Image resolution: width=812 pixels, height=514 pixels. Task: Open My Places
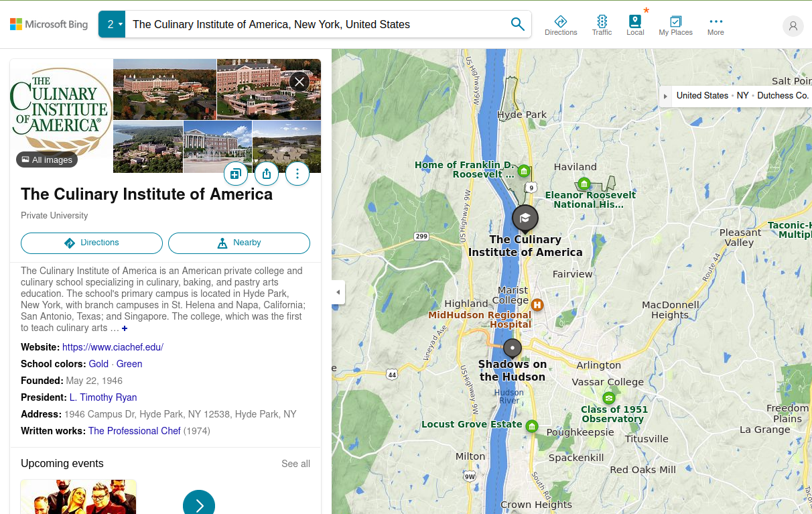click(675, 25)
